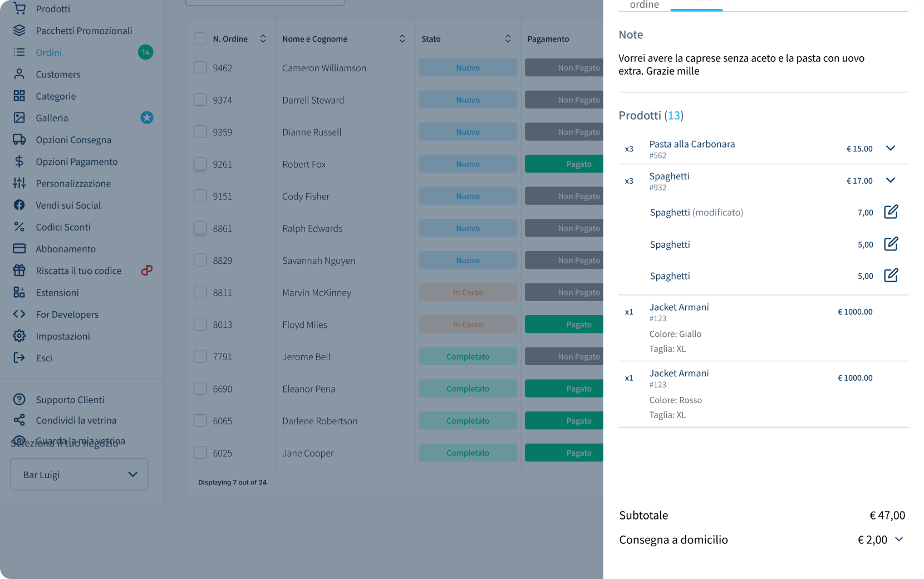Click the Galleria star badge icon
The height and width of the screenshot is (579, 924).
[x=146, y=117]
